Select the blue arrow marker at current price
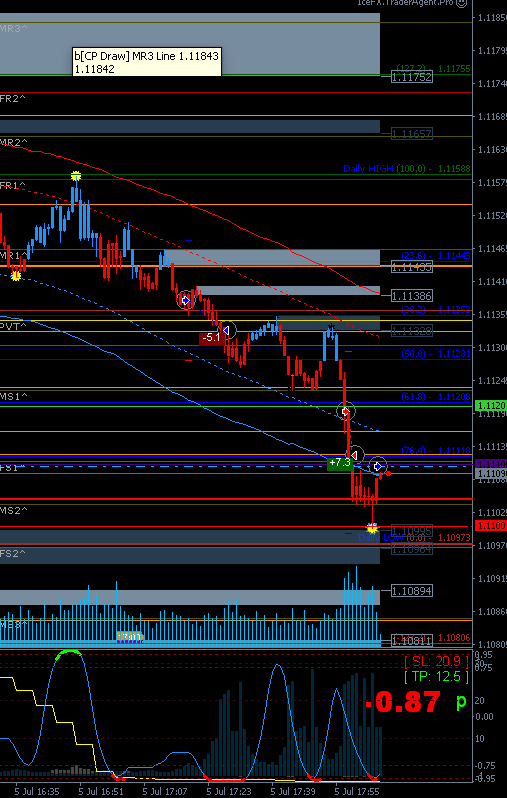This screenshot has width=507, height=798. (x=378, y=466)
